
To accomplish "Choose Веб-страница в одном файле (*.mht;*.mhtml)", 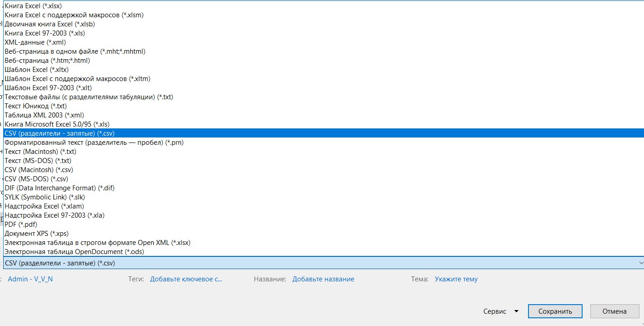I will 323,51.
